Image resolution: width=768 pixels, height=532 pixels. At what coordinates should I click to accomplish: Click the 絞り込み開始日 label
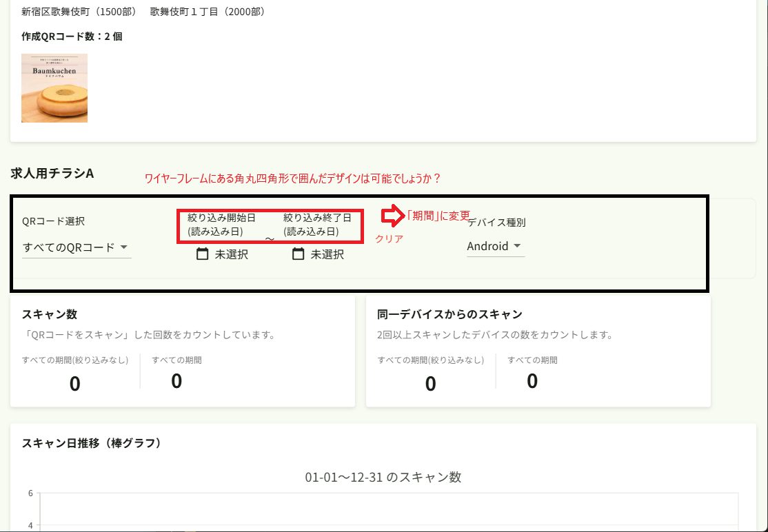click(x=222, y=218)
